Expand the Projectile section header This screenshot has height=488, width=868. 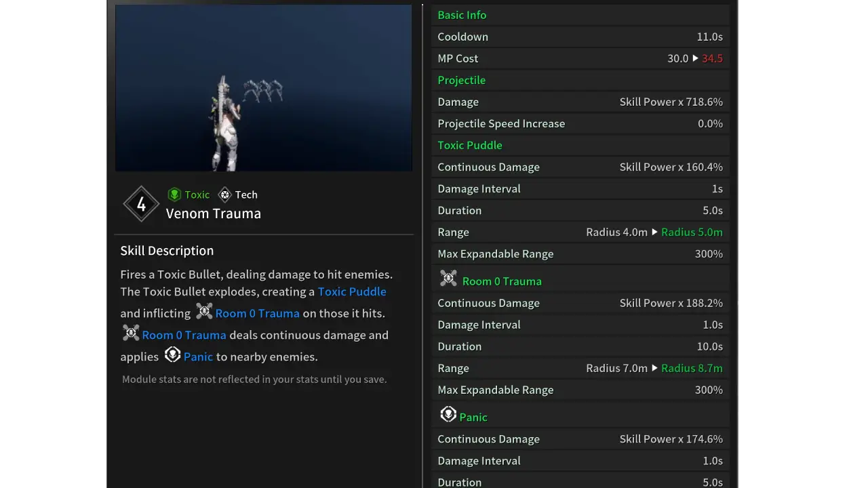click(x=462, y=80)
